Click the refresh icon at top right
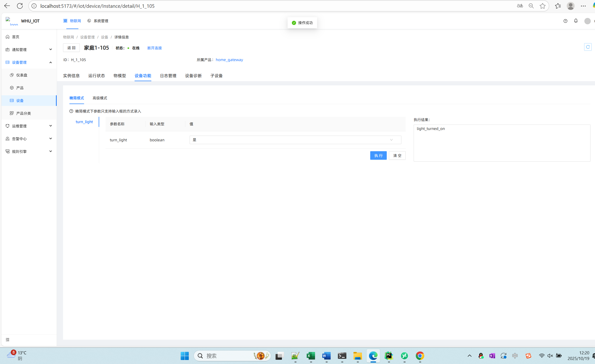 click(588, 47)
